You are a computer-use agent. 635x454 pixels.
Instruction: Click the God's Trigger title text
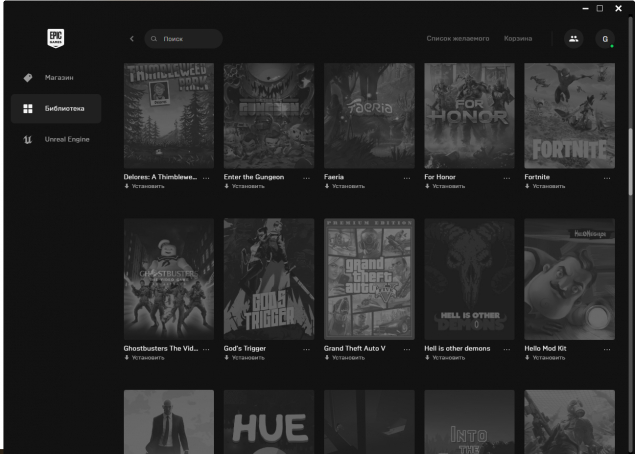click(245, 348)
